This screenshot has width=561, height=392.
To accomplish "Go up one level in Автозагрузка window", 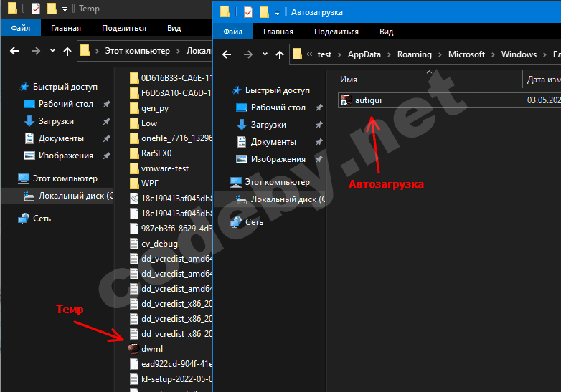I will (x=280, y=54).
